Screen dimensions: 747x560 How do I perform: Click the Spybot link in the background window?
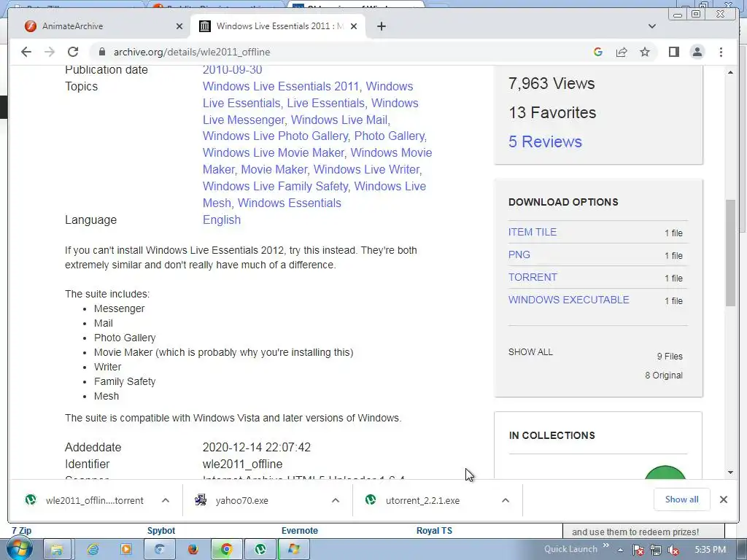(x=161, y=531)
